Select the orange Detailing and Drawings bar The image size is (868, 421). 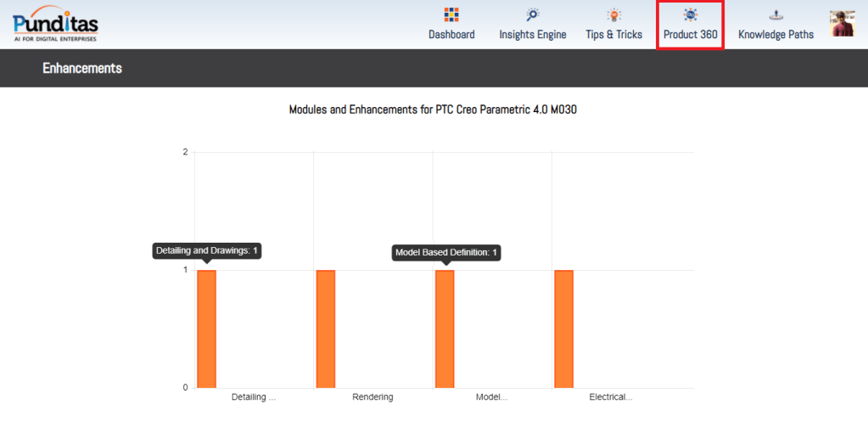(x=207, y=328)
